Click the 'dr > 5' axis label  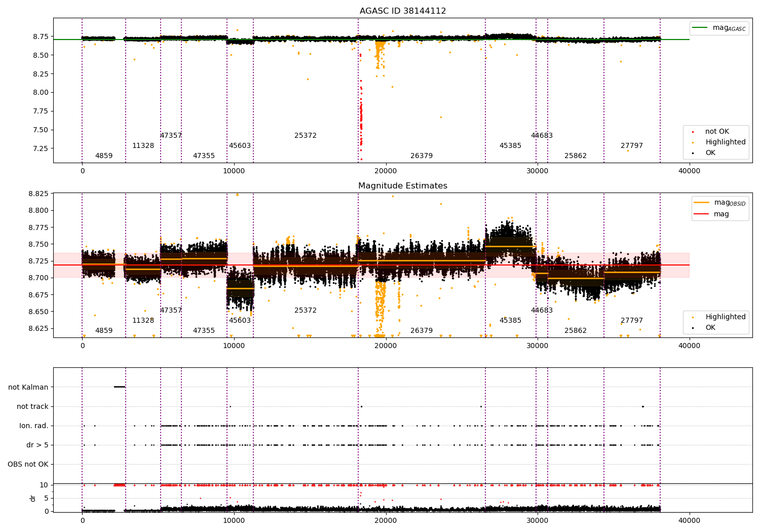(37, 445)
